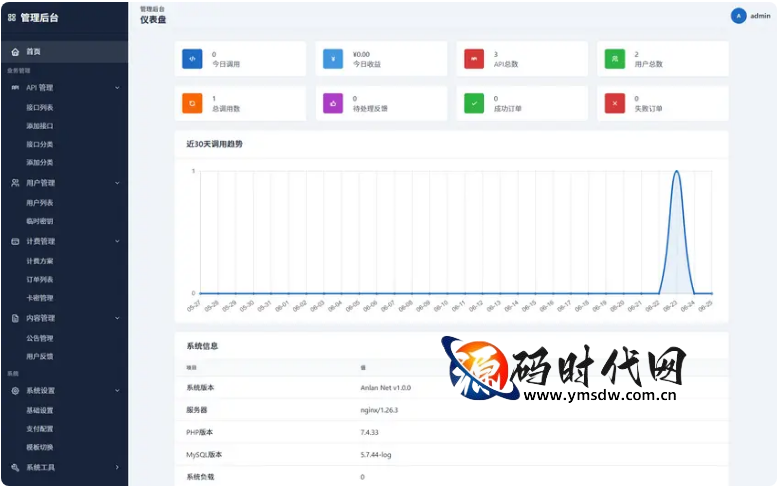Click the green icon on 用户总数 card

click(x=615, y=59)
